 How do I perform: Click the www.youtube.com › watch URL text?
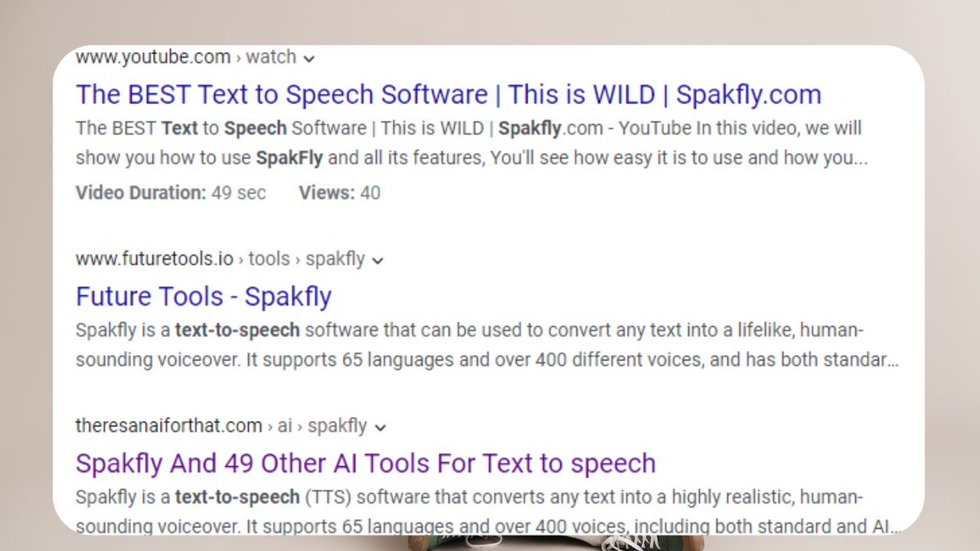(185, 57)
